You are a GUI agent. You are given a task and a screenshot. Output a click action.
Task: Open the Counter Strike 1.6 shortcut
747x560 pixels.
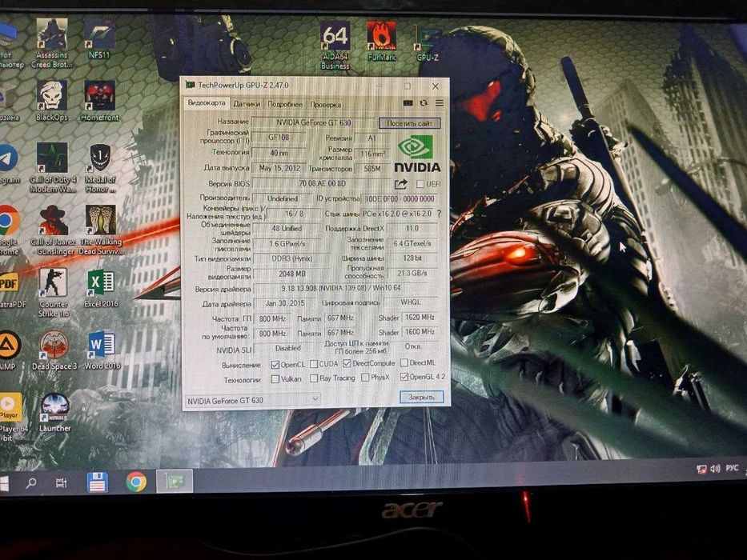(54, 292)
